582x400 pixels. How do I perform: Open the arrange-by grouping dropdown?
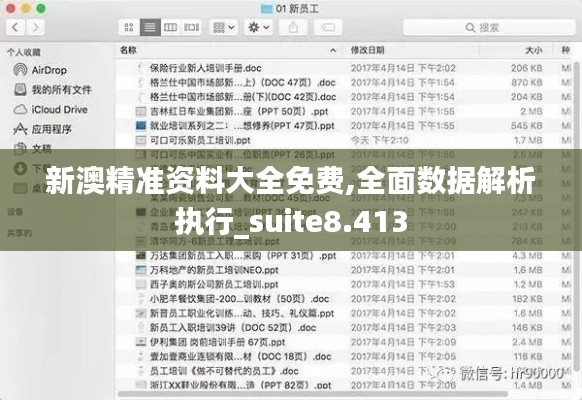[223, 27]
